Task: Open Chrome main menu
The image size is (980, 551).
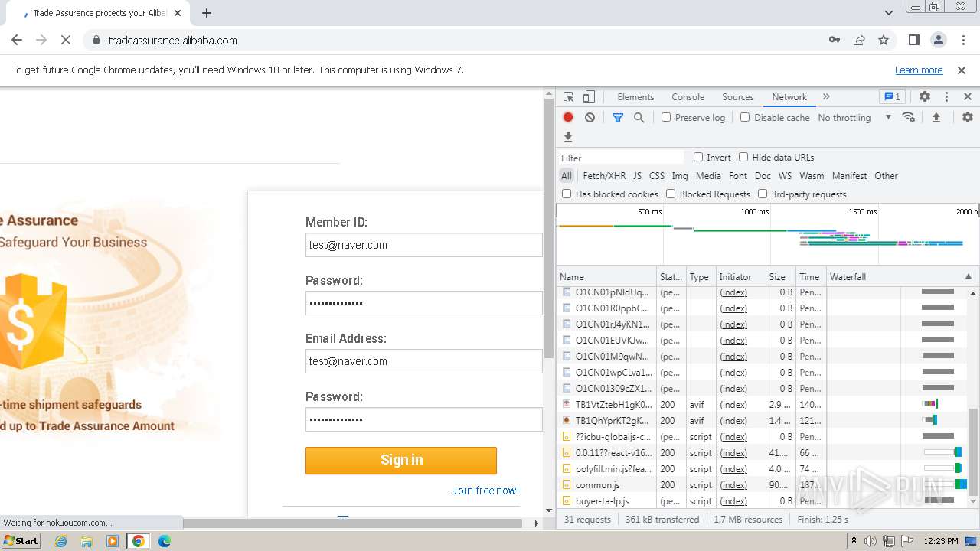Action: click(x=962, y=41)
